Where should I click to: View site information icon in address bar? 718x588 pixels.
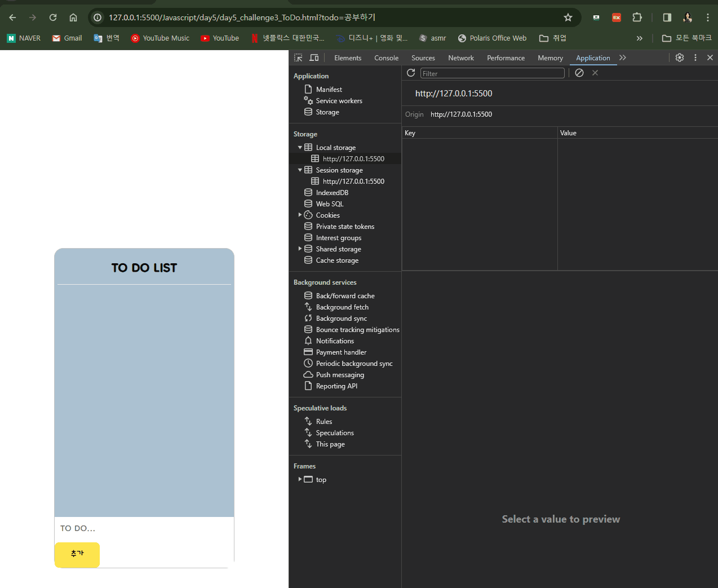click(x=97, y=17)
